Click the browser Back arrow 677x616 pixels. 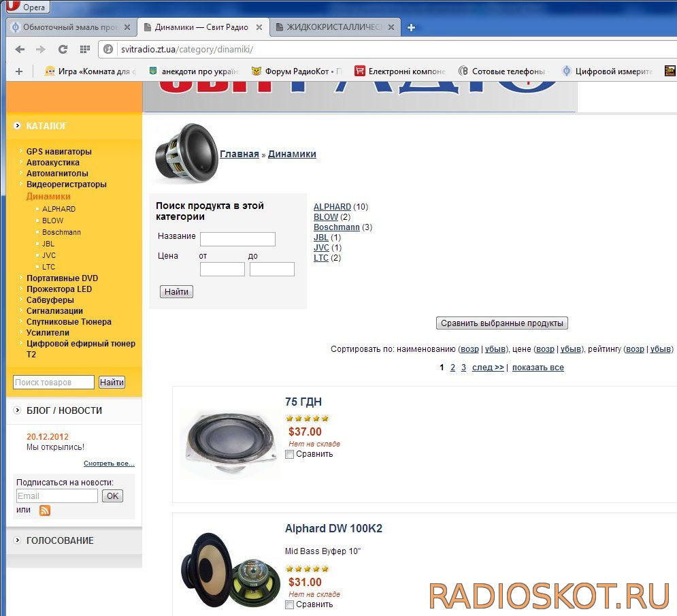pos(20,49)
